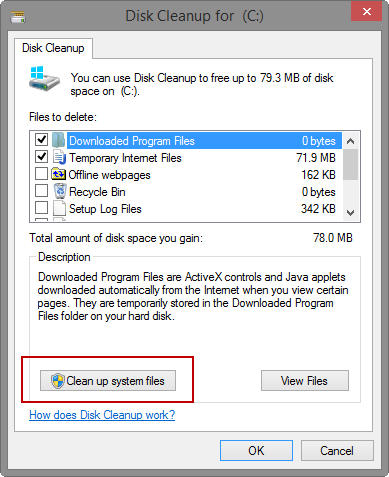389x477 pixels.
Task: Click the View Files button
Action: (305, 380)
